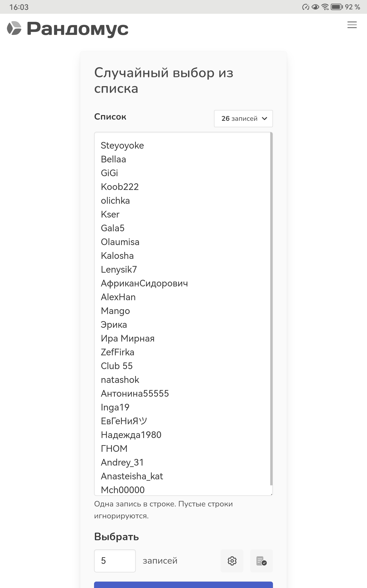
Task: Place cursor on the Steyoyoke line
Action: [122, 146]
